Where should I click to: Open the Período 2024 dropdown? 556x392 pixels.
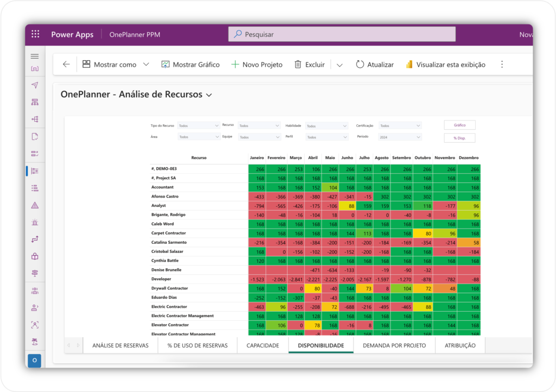400,137
